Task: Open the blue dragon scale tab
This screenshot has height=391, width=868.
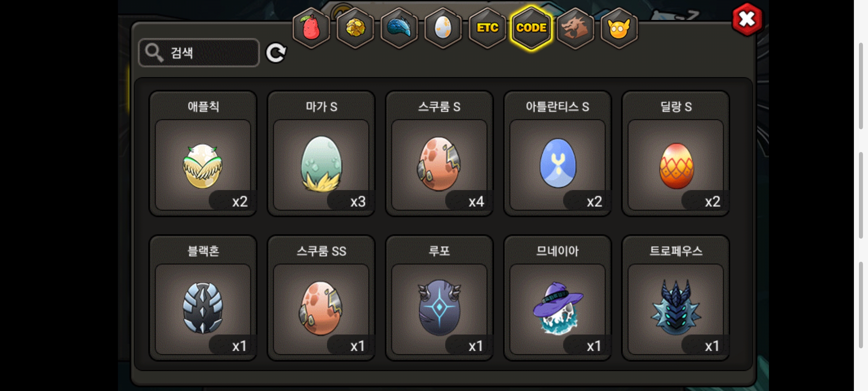Action: coord(399,28)
